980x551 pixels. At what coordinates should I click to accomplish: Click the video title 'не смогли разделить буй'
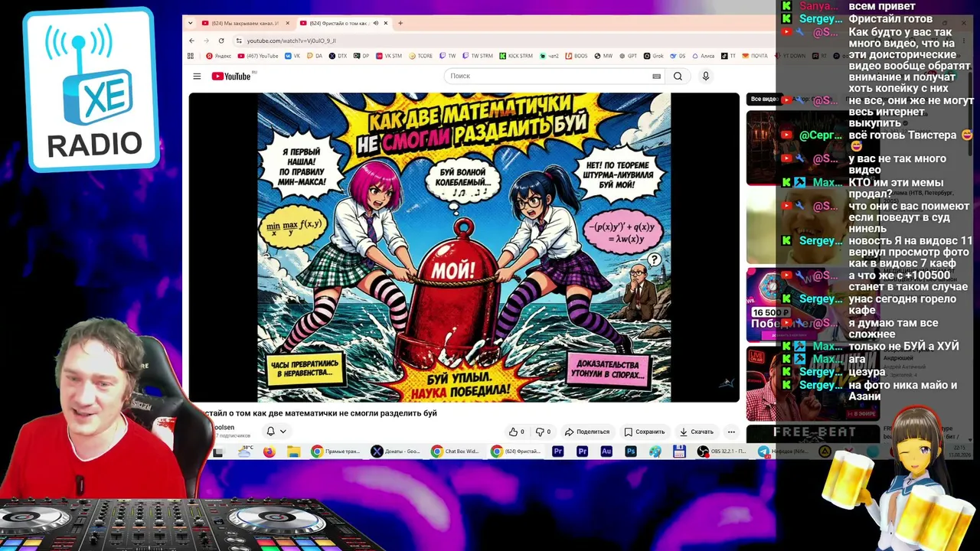click(x=387, y=413)
